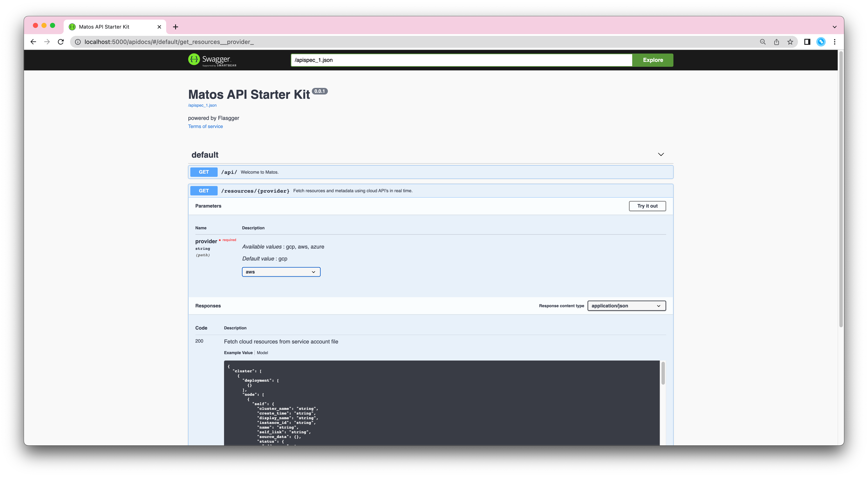Viewport: 868px width, 477px height.
Task: Reload the page
Action: tap(61, 42)
